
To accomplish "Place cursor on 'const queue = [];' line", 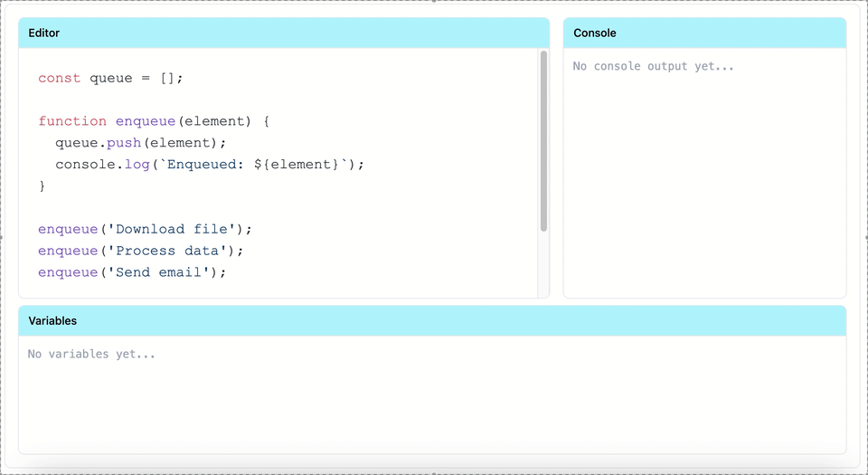I will (x=110, y=78).
